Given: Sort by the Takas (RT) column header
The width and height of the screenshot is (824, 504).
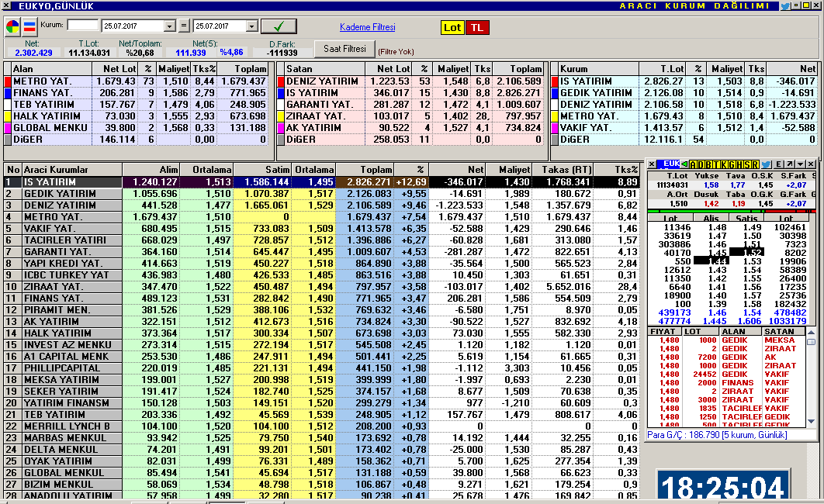Looking at the screenshot, I should coord(563,170).
